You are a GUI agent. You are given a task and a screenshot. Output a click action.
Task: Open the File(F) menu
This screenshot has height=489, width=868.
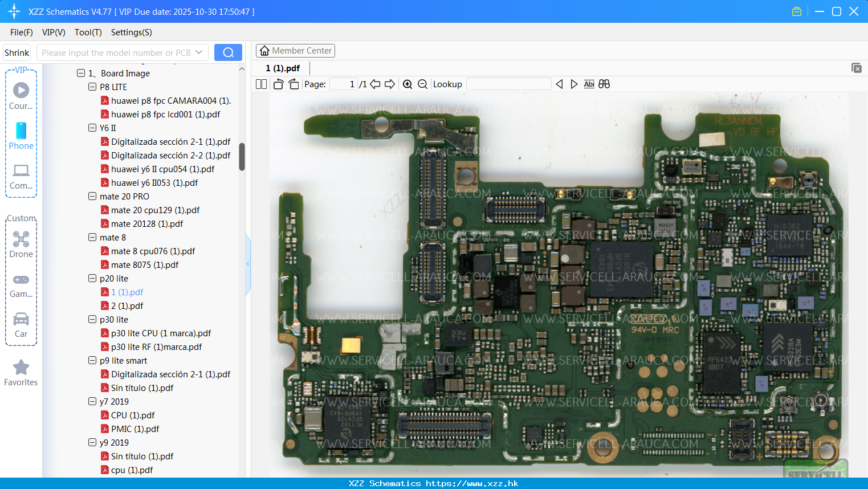pyautogui.click(x=22, y=32)
